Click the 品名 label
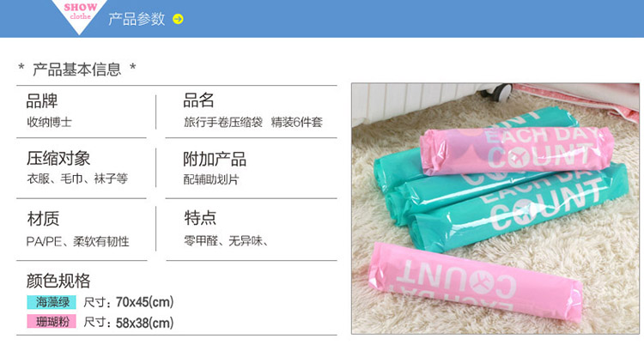This screenshot has height=351, width=644. coord(199,100)
